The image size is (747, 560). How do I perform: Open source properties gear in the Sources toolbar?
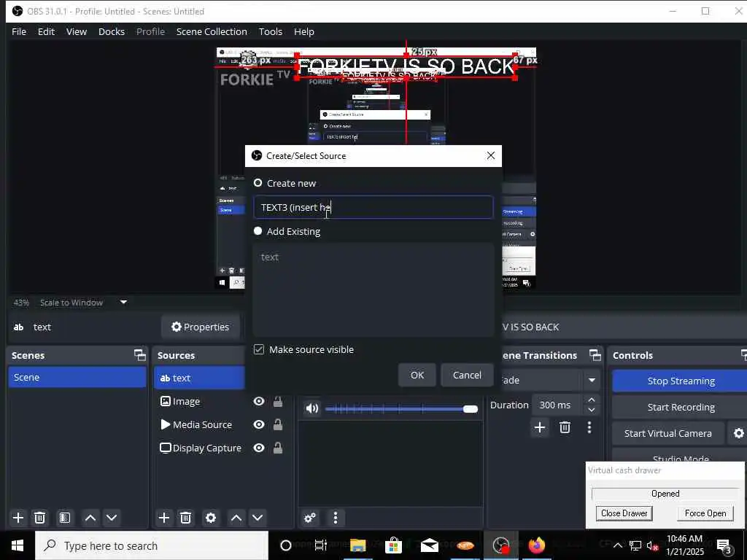click(211, 518)
